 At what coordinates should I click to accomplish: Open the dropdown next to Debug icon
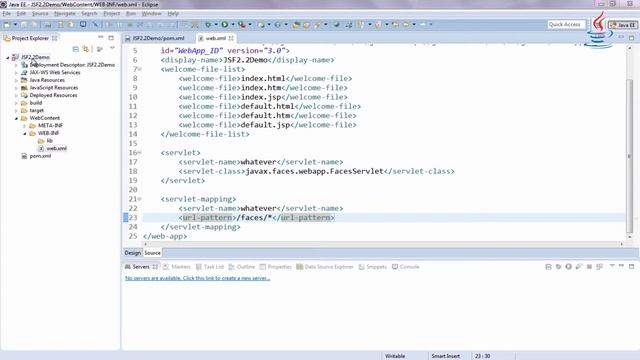tap(216, 24)
